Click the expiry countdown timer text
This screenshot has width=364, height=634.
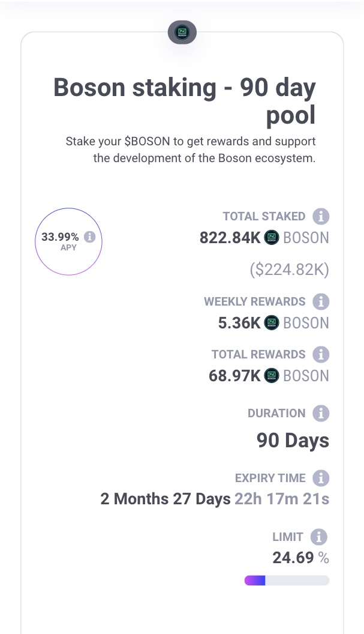point(215,499)
